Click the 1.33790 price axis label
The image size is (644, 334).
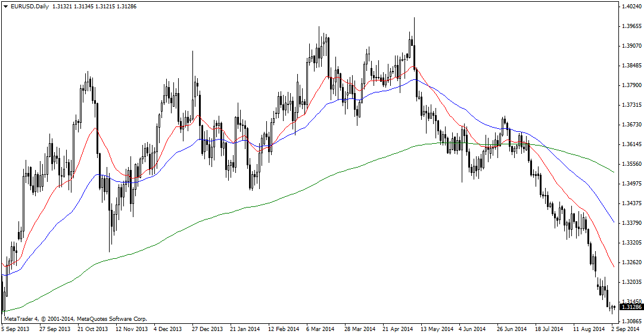(x=631, y=223)
